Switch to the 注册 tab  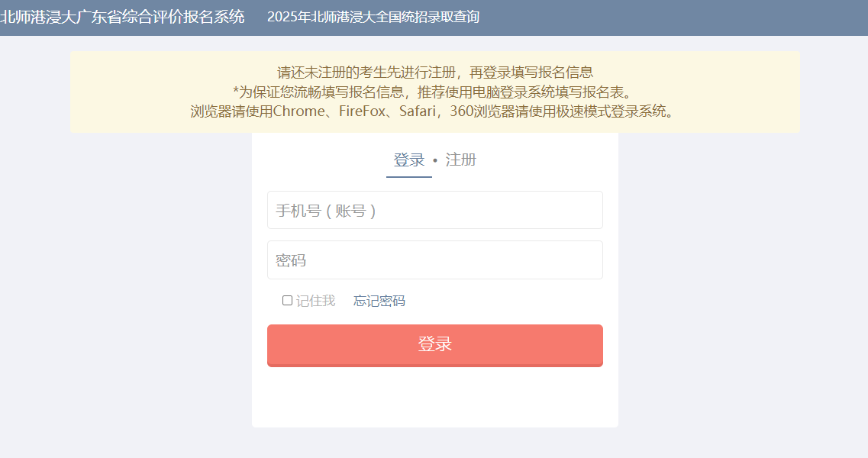click(x=460, y=160)
